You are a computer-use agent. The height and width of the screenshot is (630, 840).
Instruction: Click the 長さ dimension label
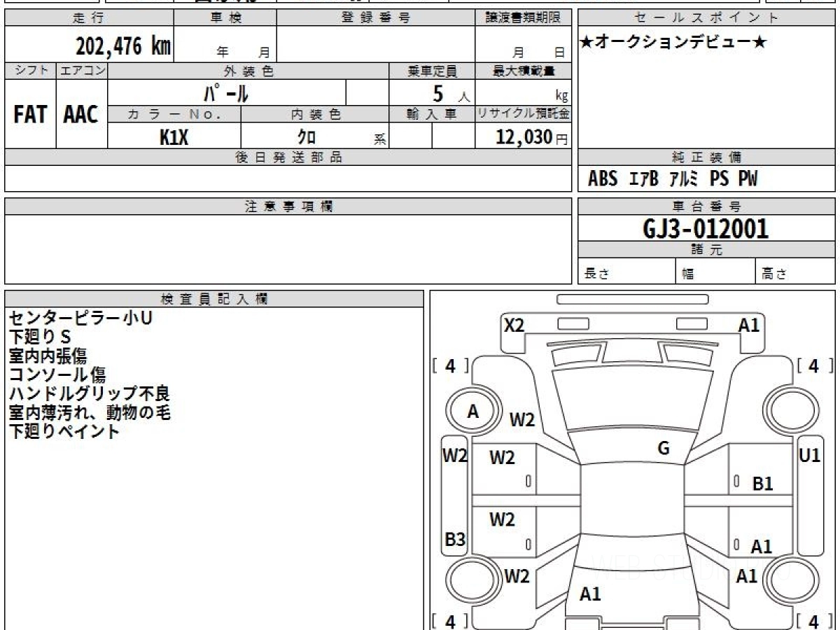coord(596,274)
